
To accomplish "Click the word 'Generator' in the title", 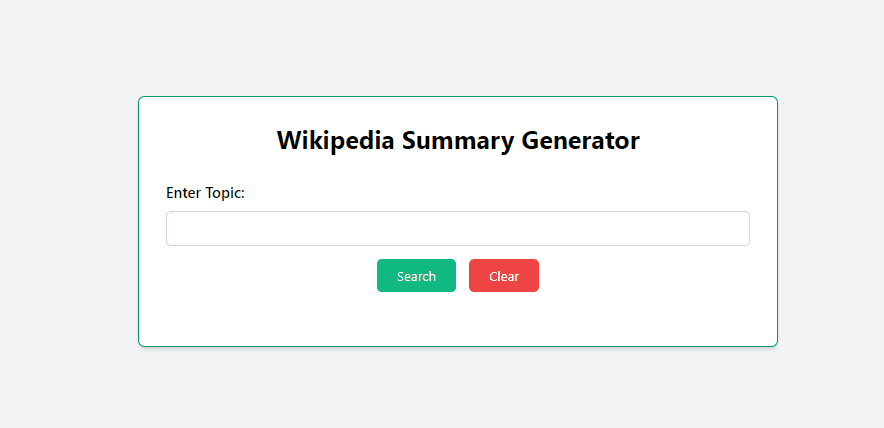I will click(x=580, y=140).
